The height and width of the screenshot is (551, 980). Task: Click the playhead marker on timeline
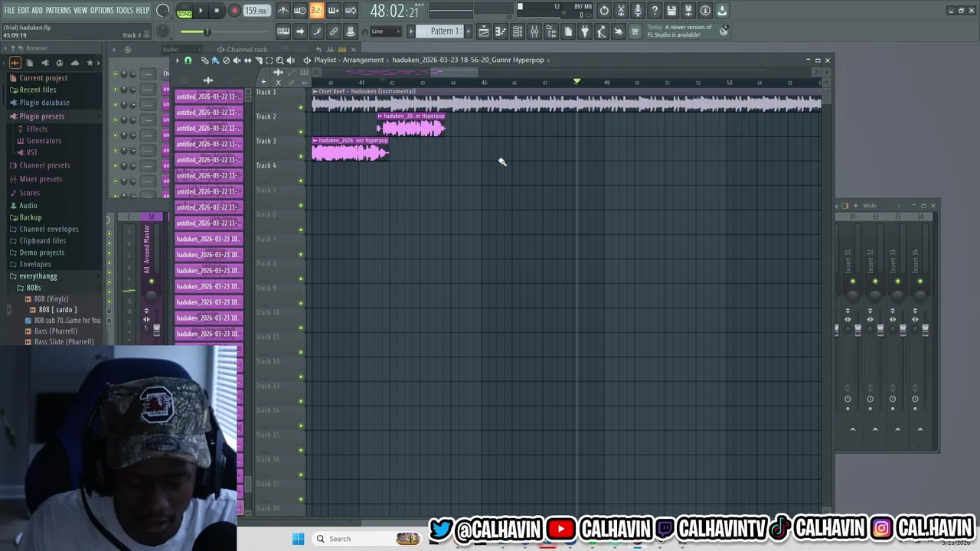tap(577, 81)
